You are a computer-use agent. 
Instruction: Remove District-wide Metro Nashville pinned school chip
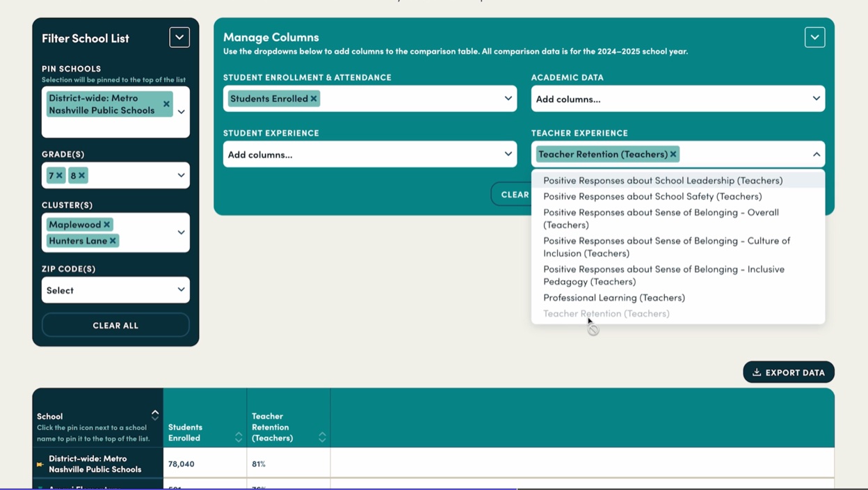click(x=166, y=104)
